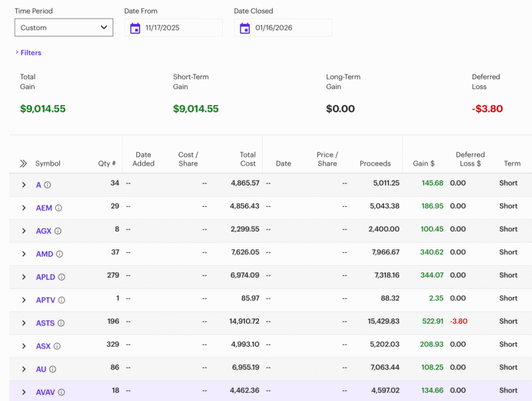Open the Date From calendar icon
The image size is (532, 401).
pyautogui.click(x=135, y=28)
